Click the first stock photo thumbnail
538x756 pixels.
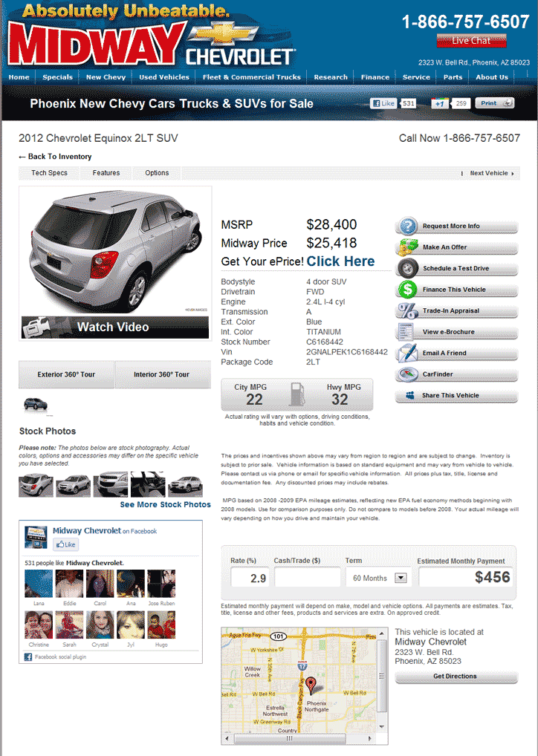(x=36, y=484)
